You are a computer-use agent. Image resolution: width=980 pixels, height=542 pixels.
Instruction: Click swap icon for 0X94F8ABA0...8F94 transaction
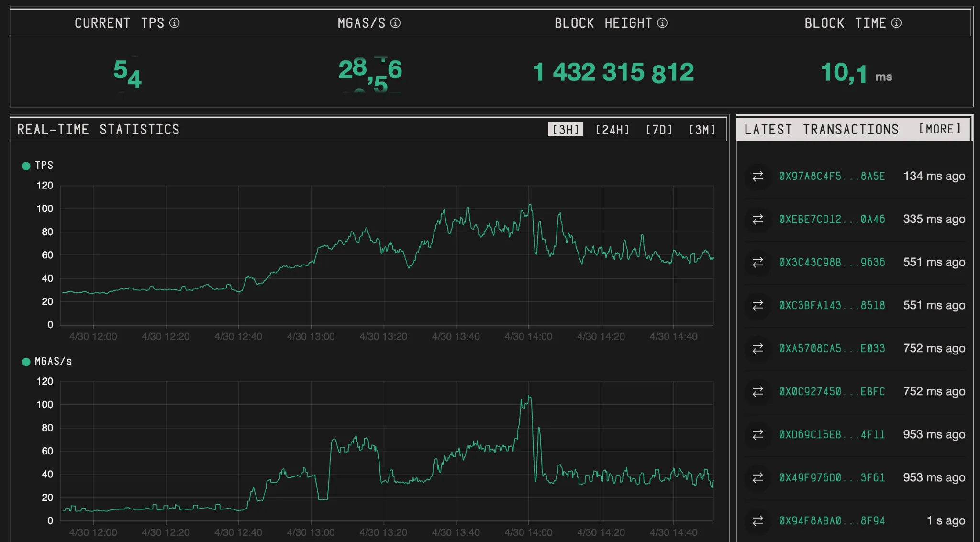(x=757, y=521)
